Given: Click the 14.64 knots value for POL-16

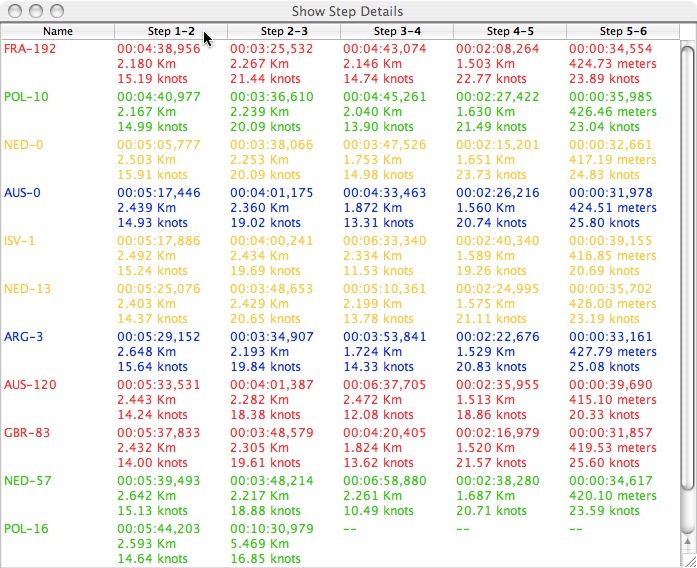Looking at the screenshot, I should [x=152, y=559].
